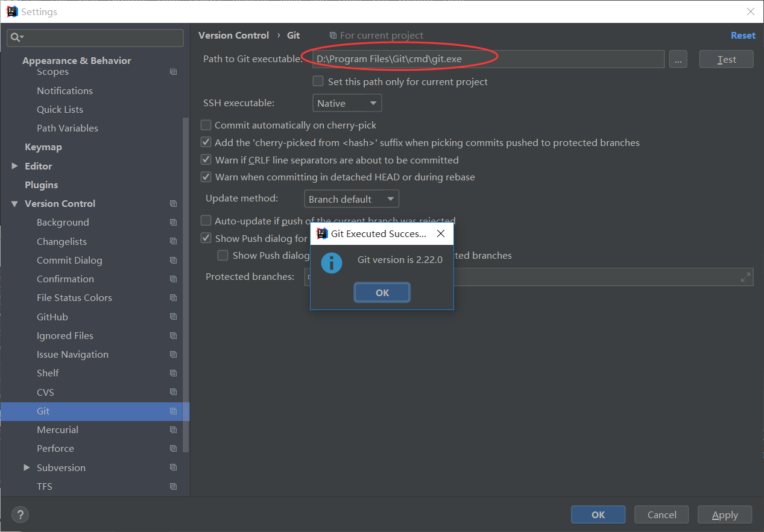Image resolution: width=764 pixels, height=532 pixels.
Task: Click the project-level icon beside CVS
Action: click(173, 392)
